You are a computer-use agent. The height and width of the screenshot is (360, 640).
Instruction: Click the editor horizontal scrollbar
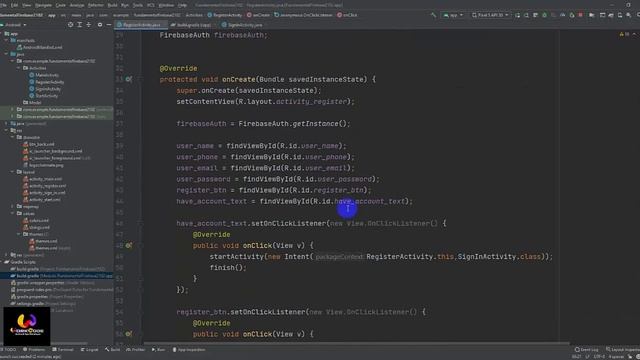pyautogui.click(x=356, y=344)
